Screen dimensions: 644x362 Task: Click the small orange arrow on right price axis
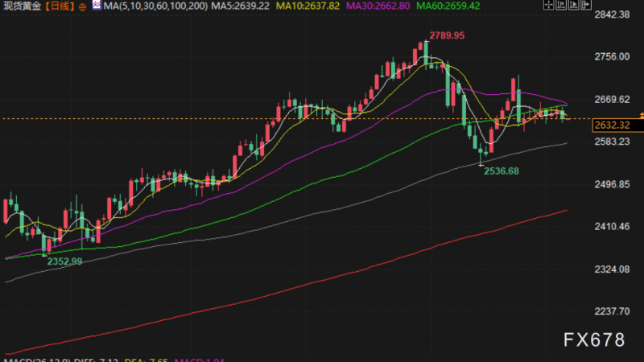642,116
